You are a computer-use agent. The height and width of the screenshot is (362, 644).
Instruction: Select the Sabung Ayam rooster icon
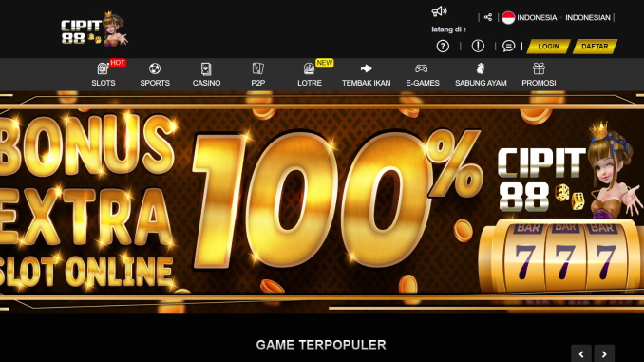click(x=481, y=68)
